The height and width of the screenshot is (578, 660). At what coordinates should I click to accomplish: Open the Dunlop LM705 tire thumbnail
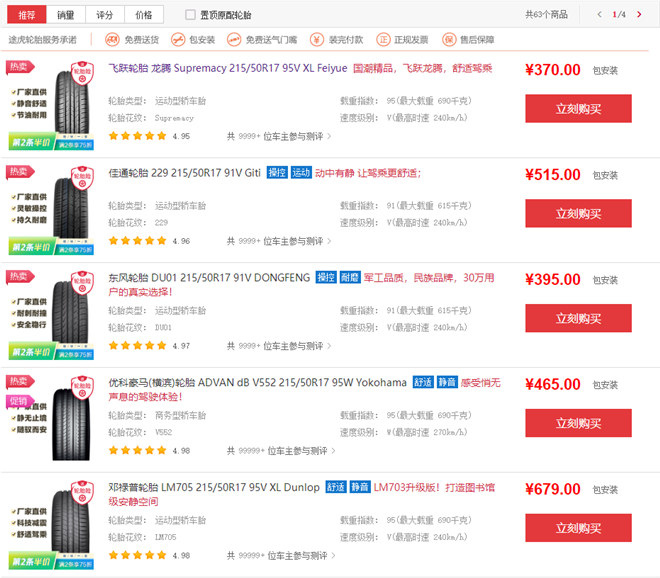coord(51,525)
